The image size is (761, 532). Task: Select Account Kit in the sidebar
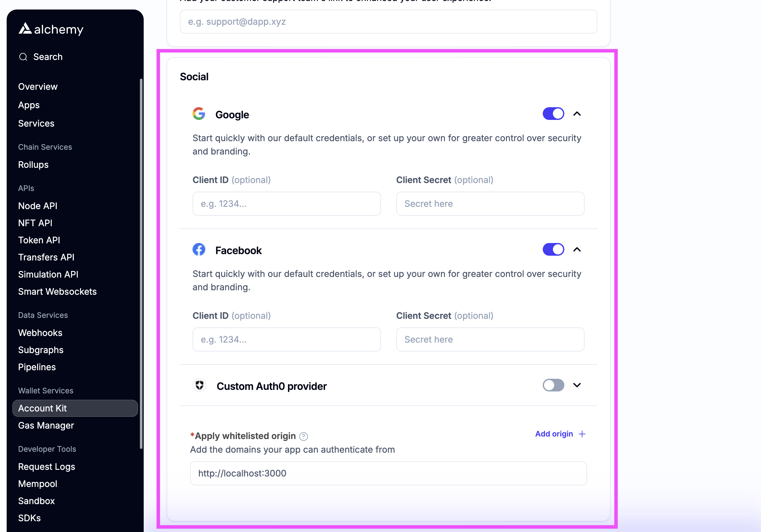pos(42,408)
